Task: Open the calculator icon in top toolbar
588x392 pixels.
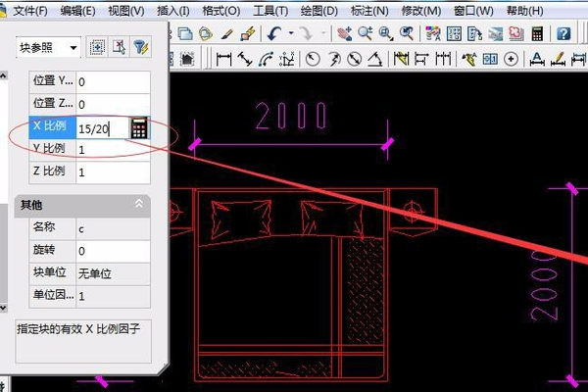Action: point(537,33)
